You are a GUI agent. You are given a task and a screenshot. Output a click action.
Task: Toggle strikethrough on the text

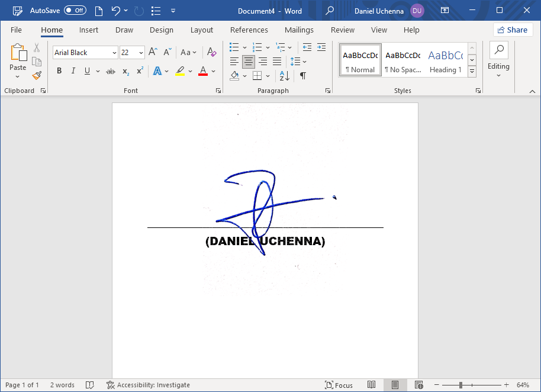(110, 70)
